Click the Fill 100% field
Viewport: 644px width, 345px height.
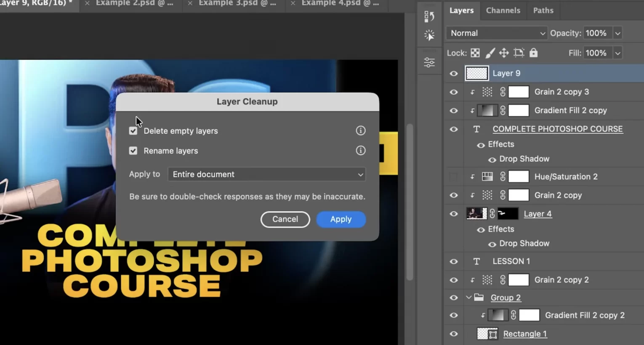pos(598,53)
